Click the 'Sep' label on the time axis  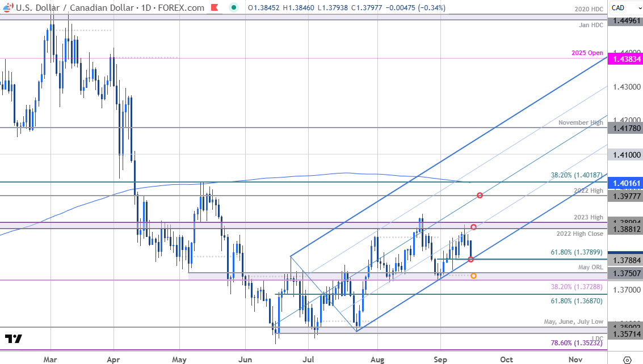coord(440,359)
